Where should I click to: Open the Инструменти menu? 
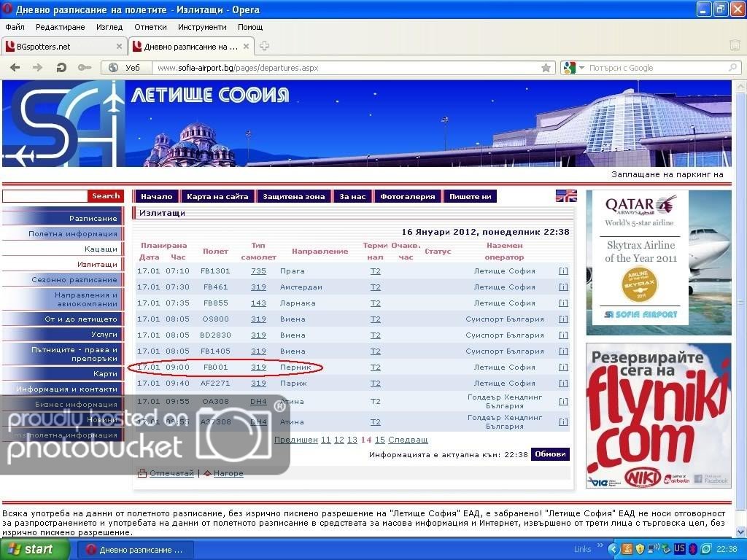pos(202,27)
